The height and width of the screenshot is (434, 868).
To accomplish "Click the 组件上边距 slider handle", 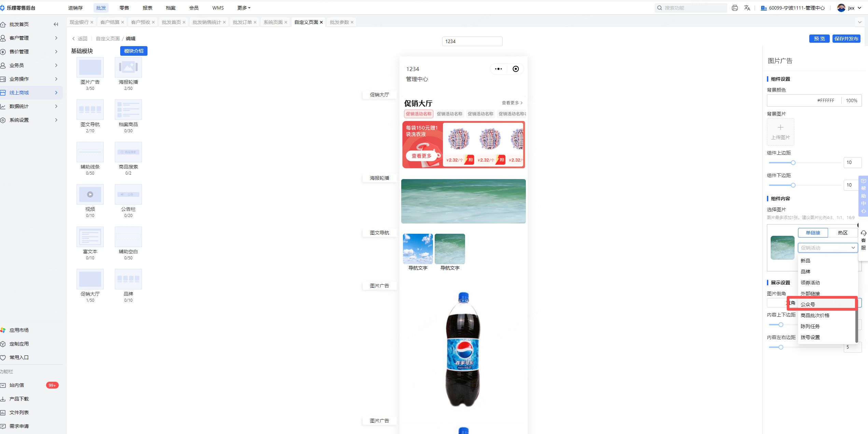I will 793,163.
